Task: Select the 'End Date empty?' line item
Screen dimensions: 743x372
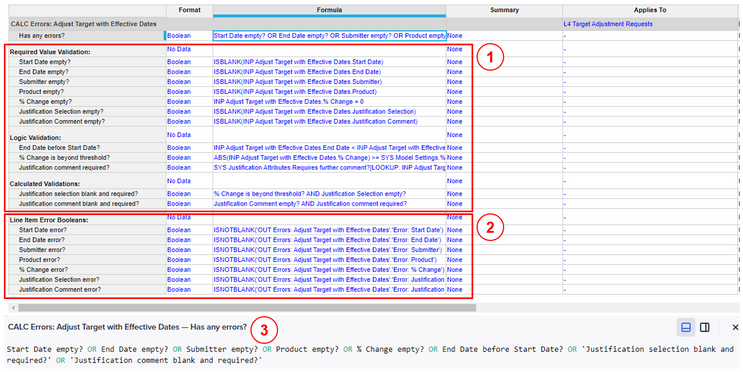Action: 44,72
